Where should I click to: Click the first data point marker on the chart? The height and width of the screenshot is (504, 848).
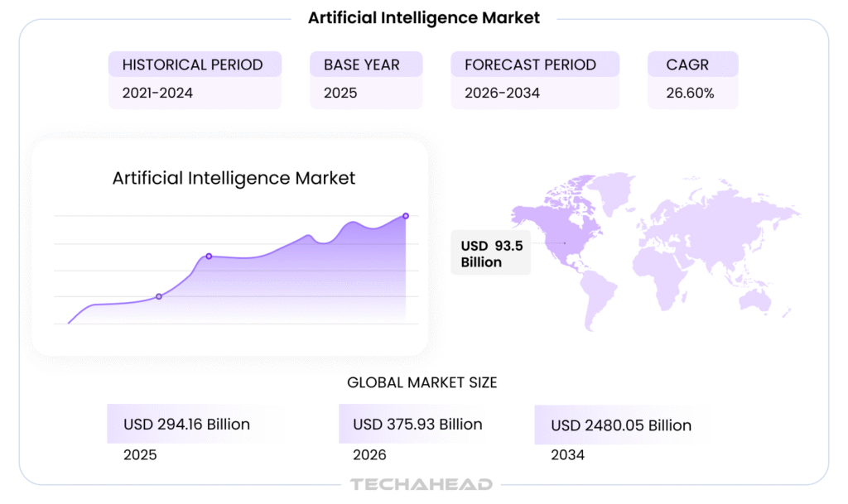click(159, 296)
